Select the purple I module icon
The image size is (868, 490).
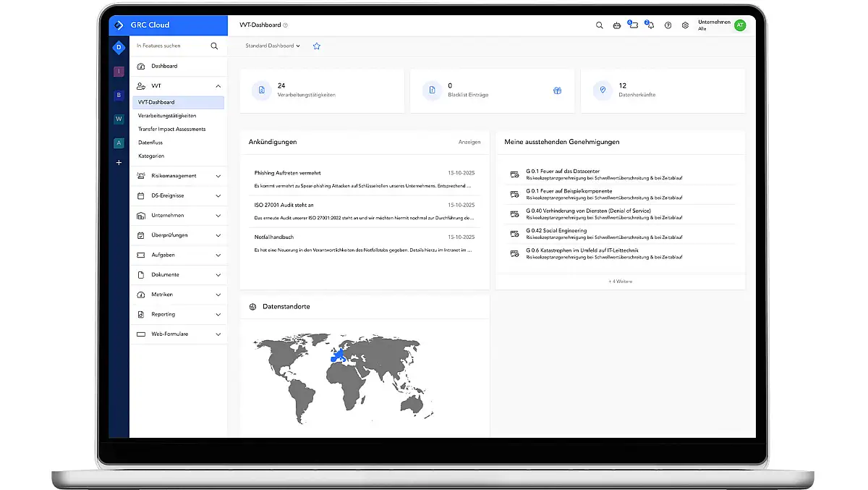(119, 72)
